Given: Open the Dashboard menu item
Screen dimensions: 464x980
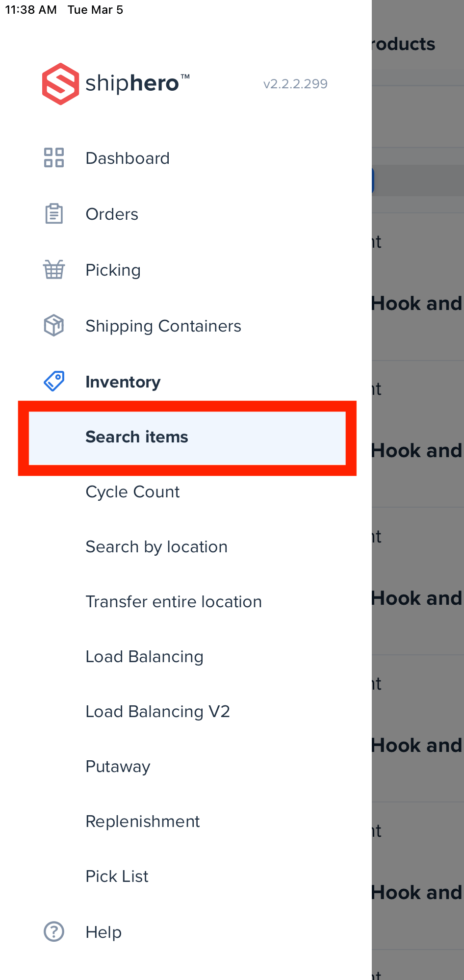Looking at the screenshot, I should 128,158.
